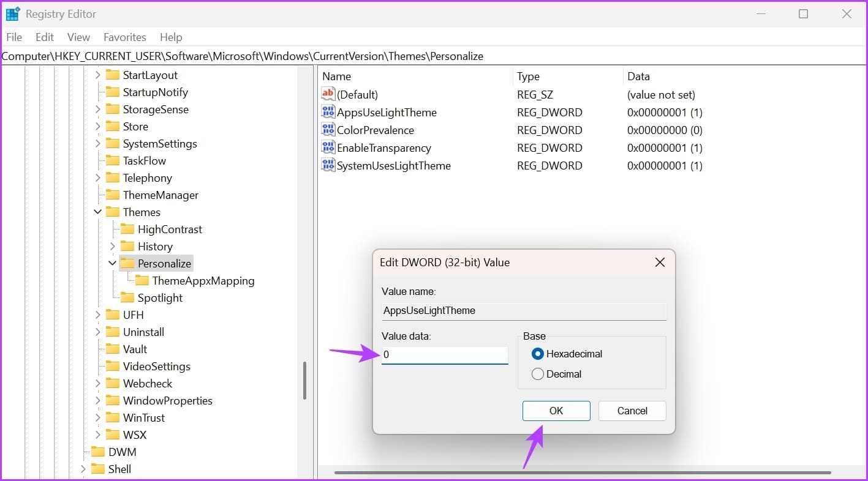
Task: Click the Registry Editor app icon
Action: (13, 14)
